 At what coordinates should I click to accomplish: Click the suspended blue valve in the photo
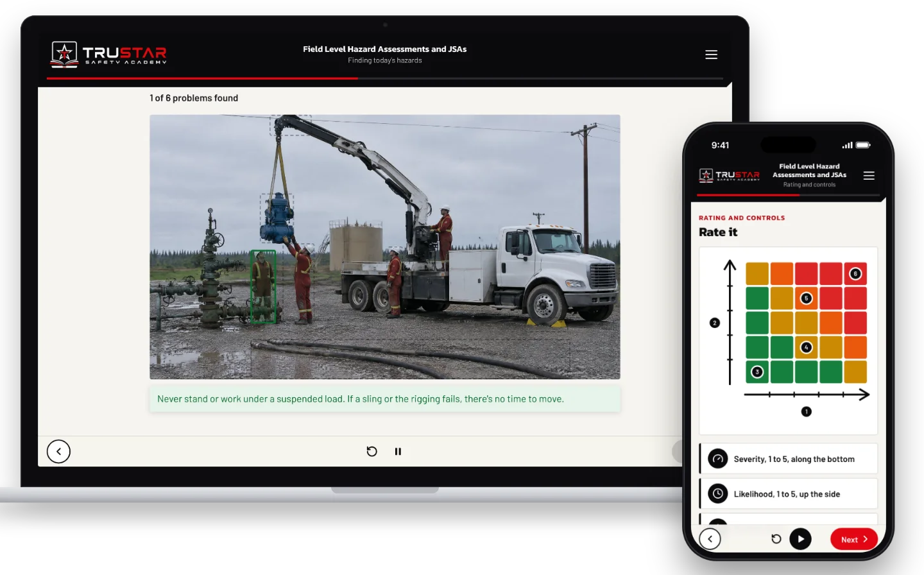(x=277, y=218)
